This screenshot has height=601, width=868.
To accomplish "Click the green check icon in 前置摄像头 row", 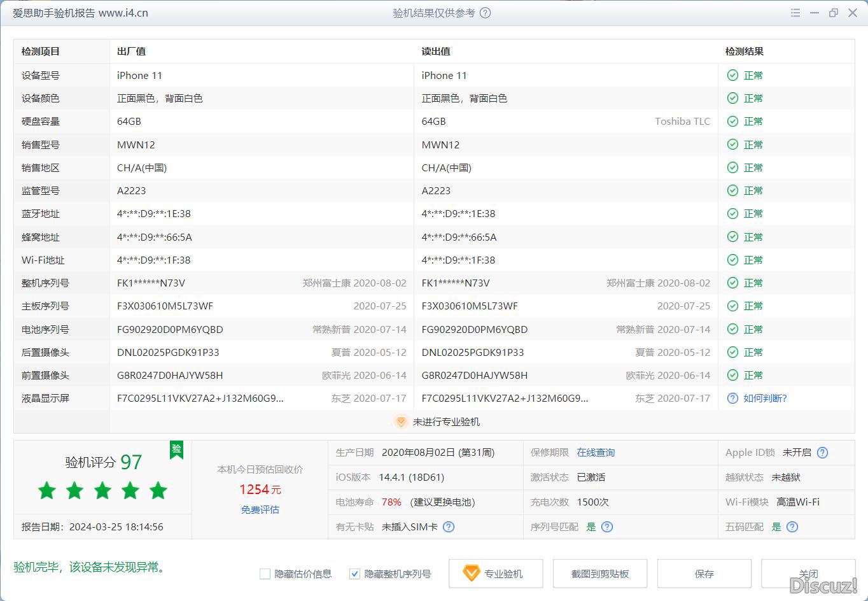I will tap(732, 375).
